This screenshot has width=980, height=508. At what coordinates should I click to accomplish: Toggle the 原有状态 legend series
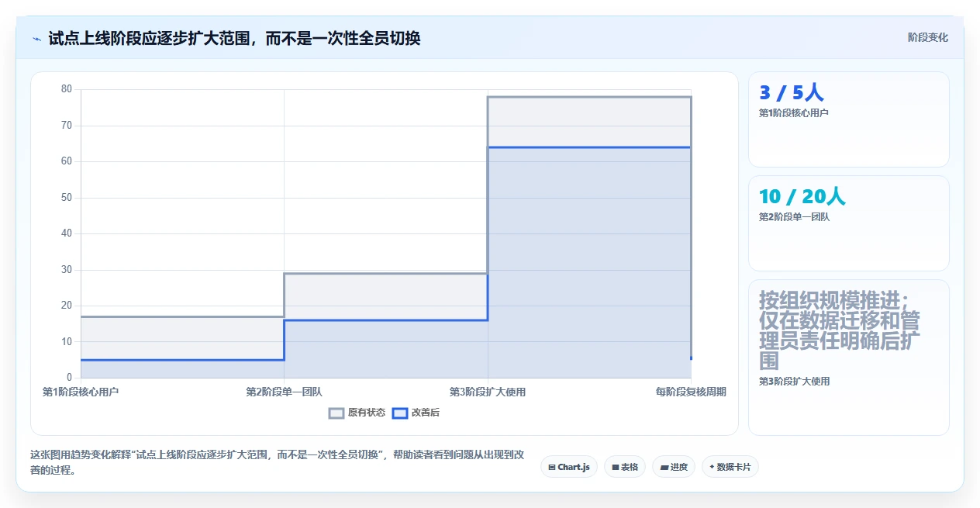pos(357,413)
